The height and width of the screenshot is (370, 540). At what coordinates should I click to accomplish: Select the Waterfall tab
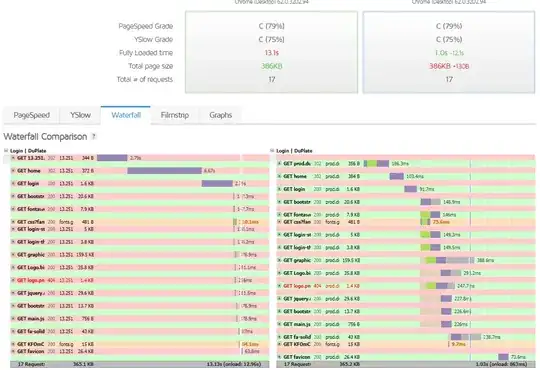[126, 115]
